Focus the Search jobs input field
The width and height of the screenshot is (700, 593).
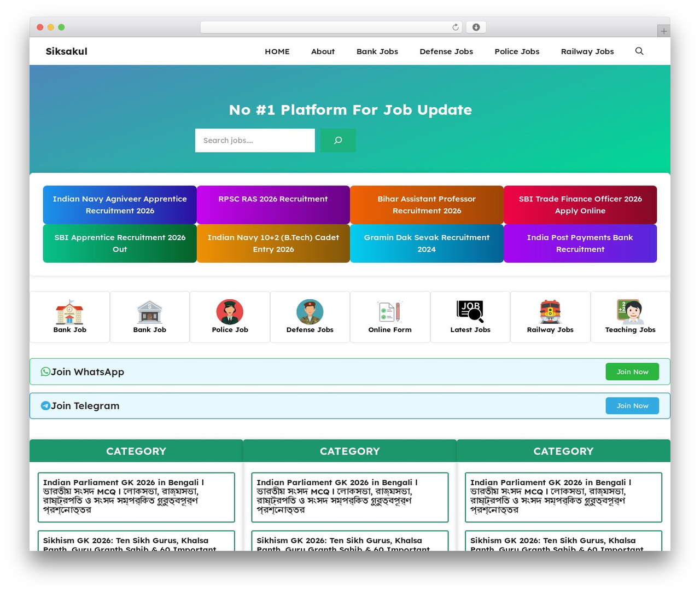pos(255,141)
